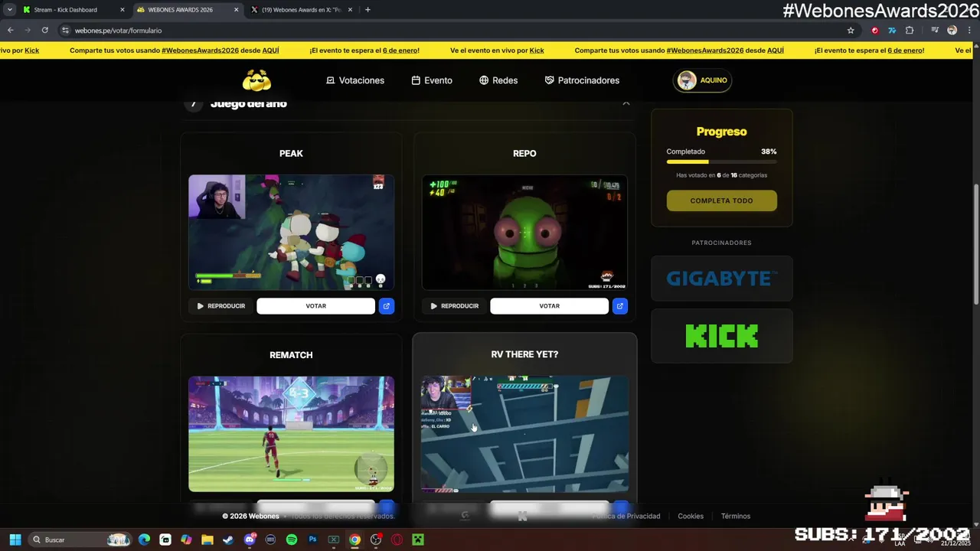Open Google Chrome from the taskbar
This screenshot has width=980, height=551.
354,540
